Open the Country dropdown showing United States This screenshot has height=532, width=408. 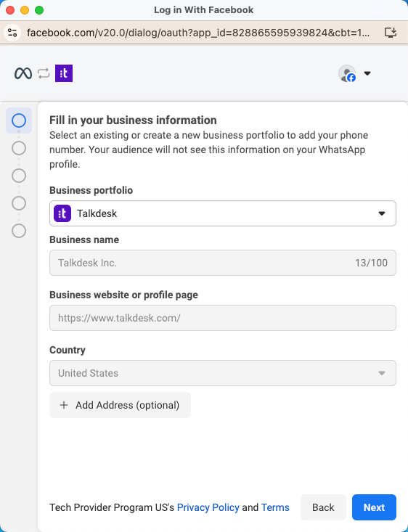(x=223, y=373)
